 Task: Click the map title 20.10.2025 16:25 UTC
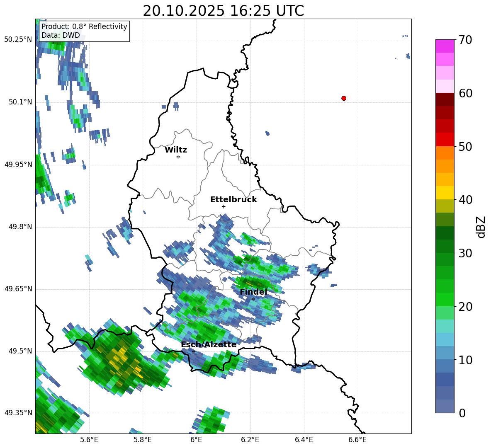[223, 11]
